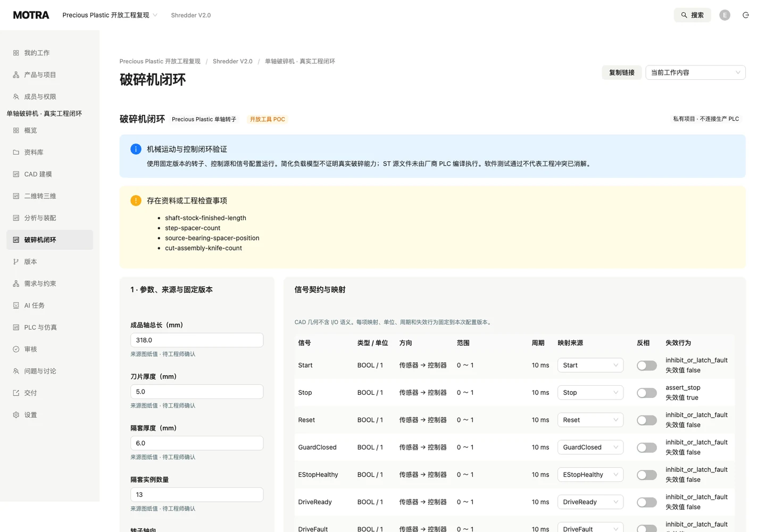
Task: Click the 问题与讨论 sidebar icon
Action: coord(16,371)
